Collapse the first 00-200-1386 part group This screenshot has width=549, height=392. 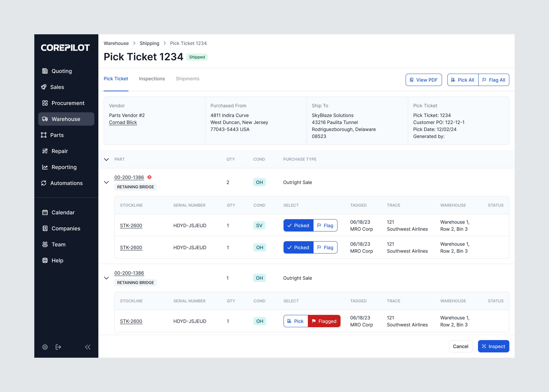(106, 182)
